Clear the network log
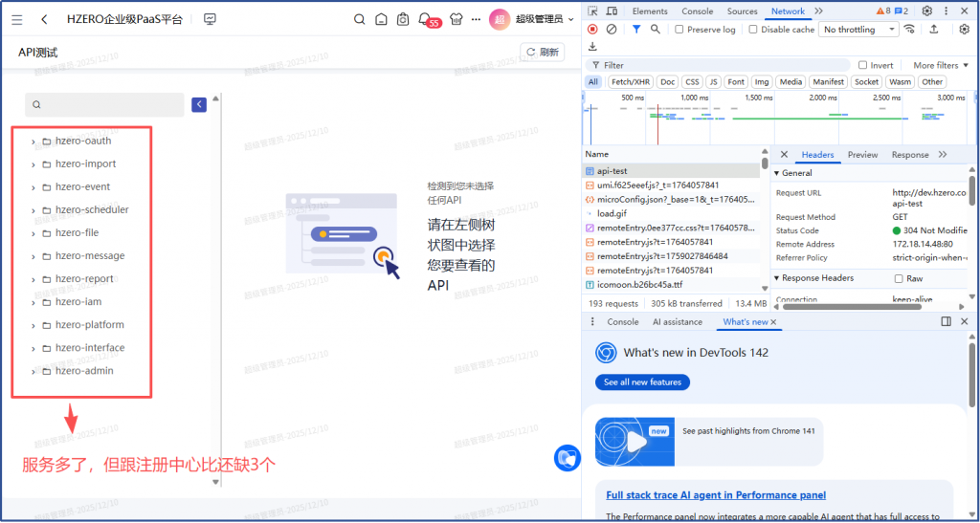Screen dimensions: 980x523 612,30
